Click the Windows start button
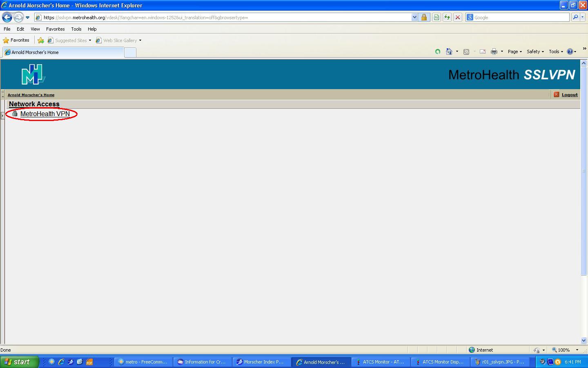 click(18, 362)
